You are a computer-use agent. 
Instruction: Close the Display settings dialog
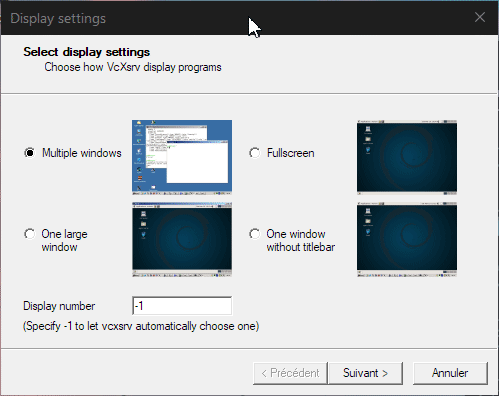pos(480,17)
